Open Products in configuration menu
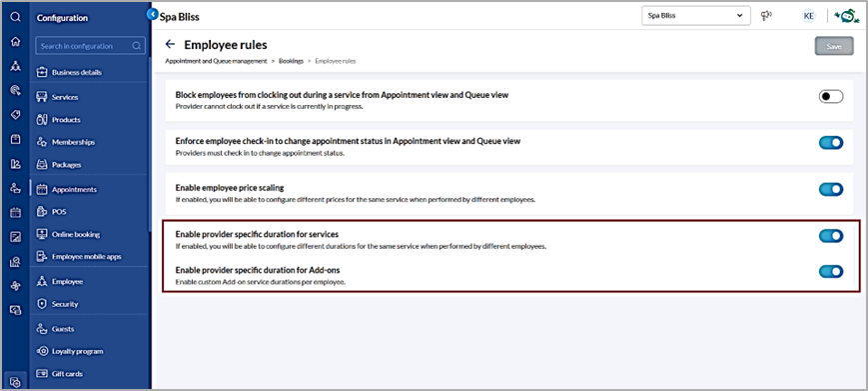868x391 pixels. click(x=66, y=120)
